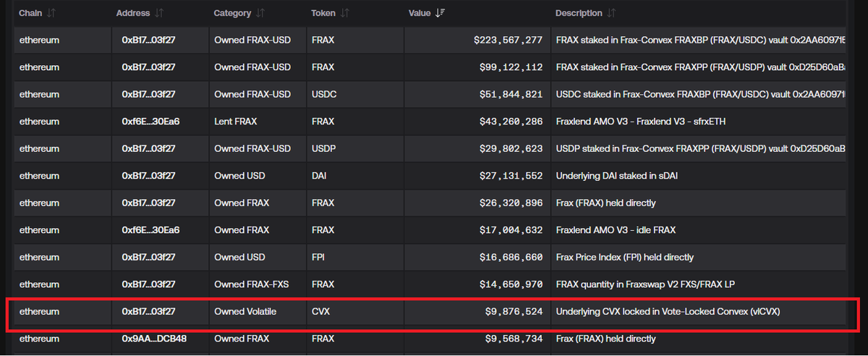The height and width of the screenshot is (356, 868).
Task: Sort by the Token column sort icon
Action: (x=345, y=13)
